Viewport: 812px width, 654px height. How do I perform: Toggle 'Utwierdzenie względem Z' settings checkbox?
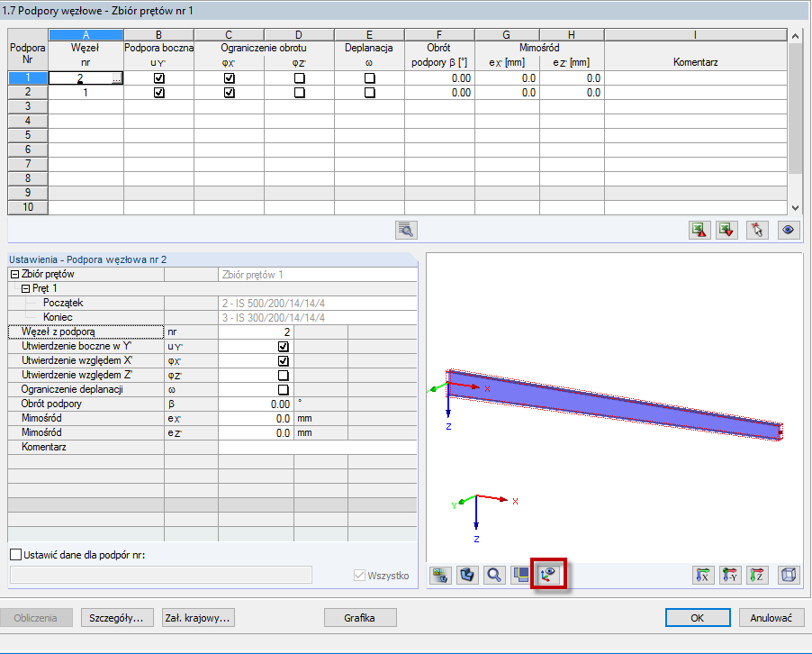[284, 376]
